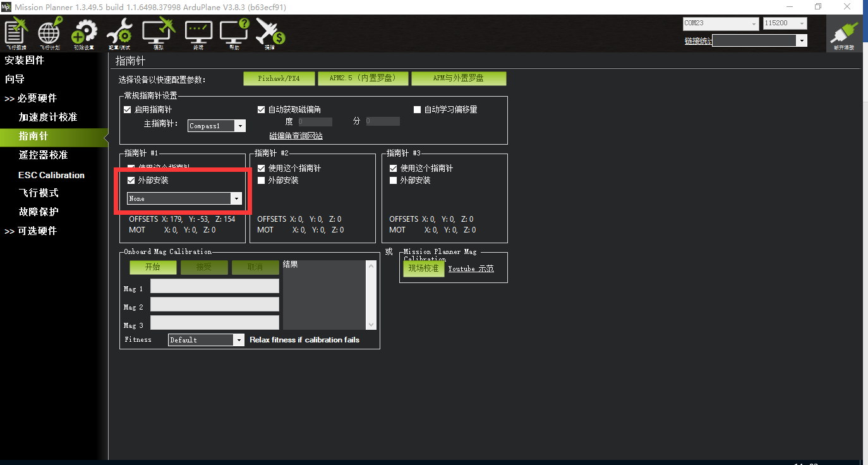Image resolution: width=868 pixels, height=465 pixels.
Task: Click the Pixhawk/PX4 preset button
Action: tap(279, 78)
